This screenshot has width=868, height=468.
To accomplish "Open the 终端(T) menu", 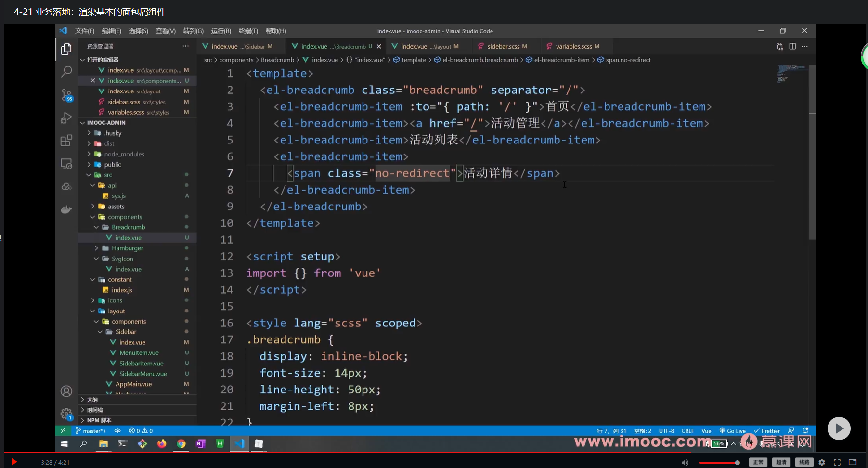I will tap(248, 31).
